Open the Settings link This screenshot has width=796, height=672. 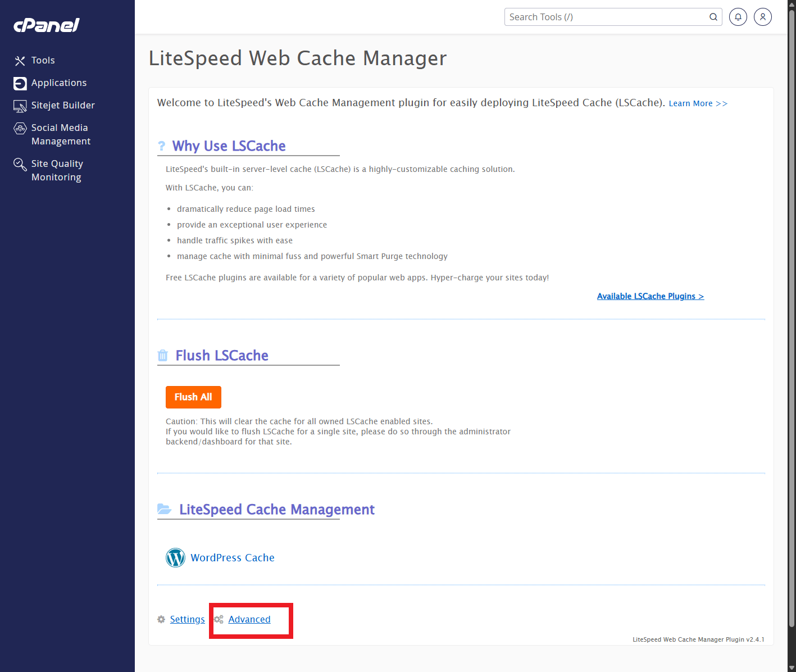pyautogui.click(x=188, y=619)
